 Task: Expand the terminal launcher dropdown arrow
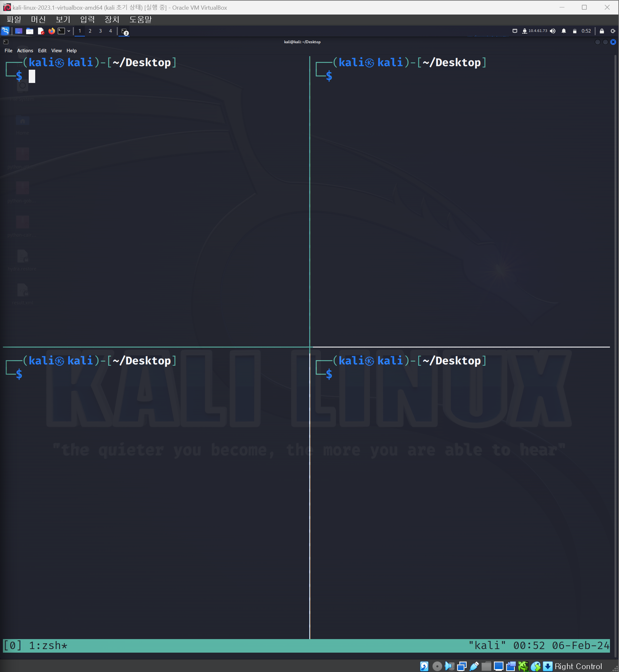69,31
